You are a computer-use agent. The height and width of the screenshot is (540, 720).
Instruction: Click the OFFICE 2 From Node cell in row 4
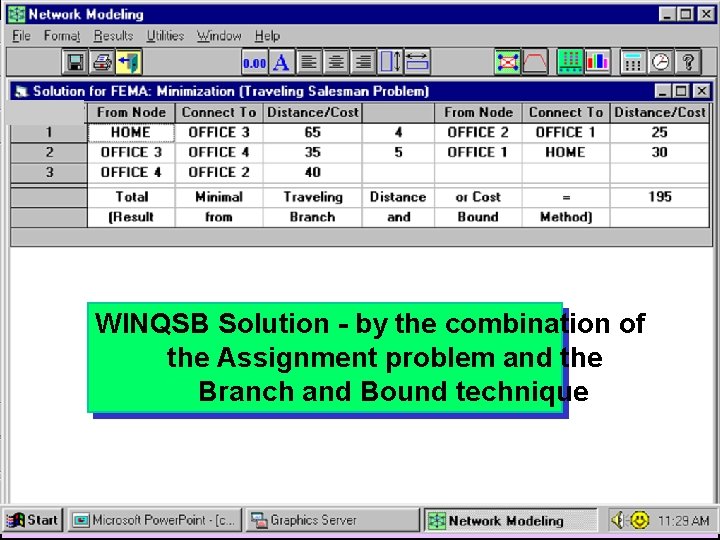[x=478, y=132]
